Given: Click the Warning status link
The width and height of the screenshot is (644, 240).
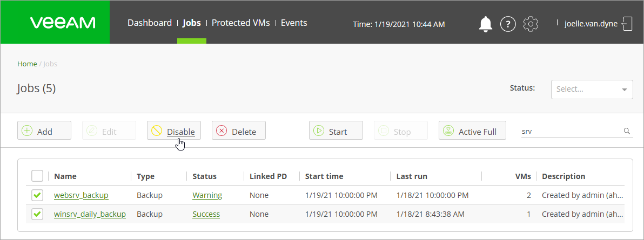Looking at the screenshot, I should pyautogui.click(x=207, y=195).
